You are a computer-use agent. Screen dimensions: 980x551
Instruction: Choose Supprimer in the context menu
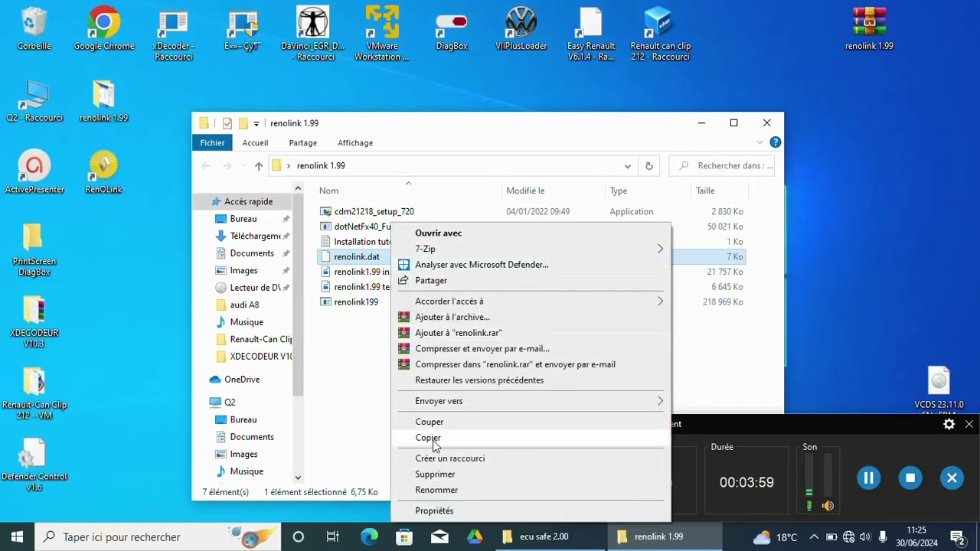[530, 474]
